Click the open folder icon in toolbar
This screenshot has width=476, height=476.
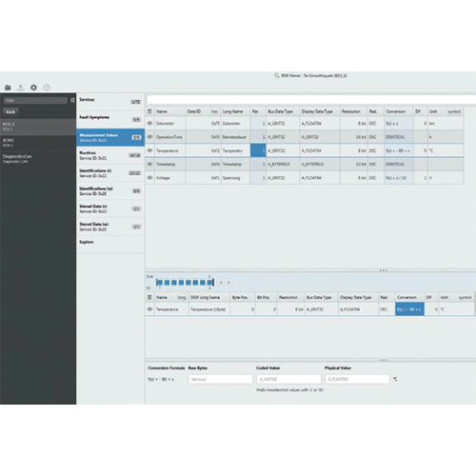pos(8,88)
